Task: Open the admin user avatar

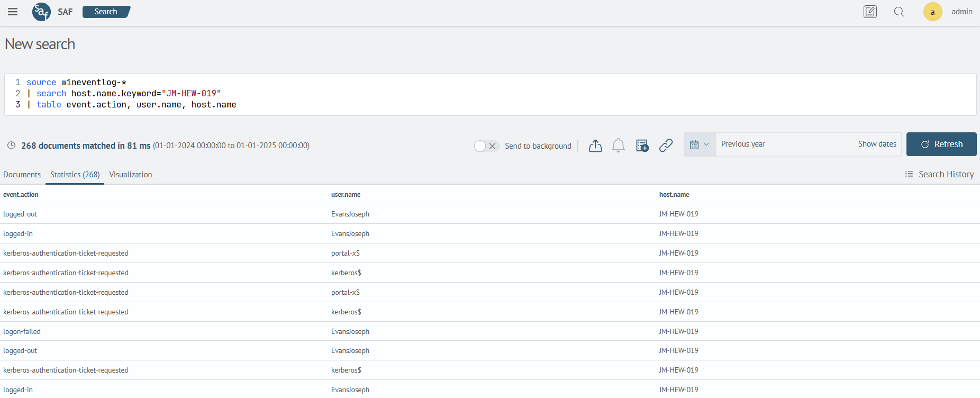Action: (x=932, y=12)
